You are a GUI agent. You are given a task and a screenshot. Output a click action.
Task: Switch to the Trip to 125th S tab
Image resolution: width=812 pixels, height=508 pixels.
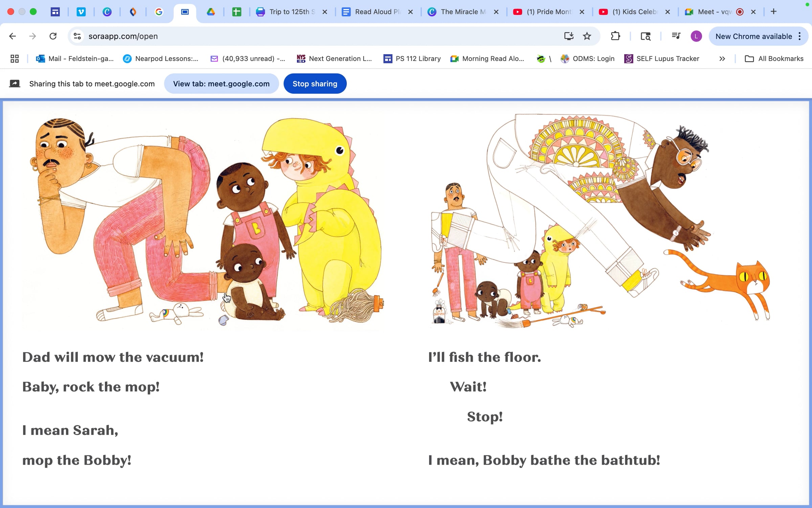pos(286,12)
